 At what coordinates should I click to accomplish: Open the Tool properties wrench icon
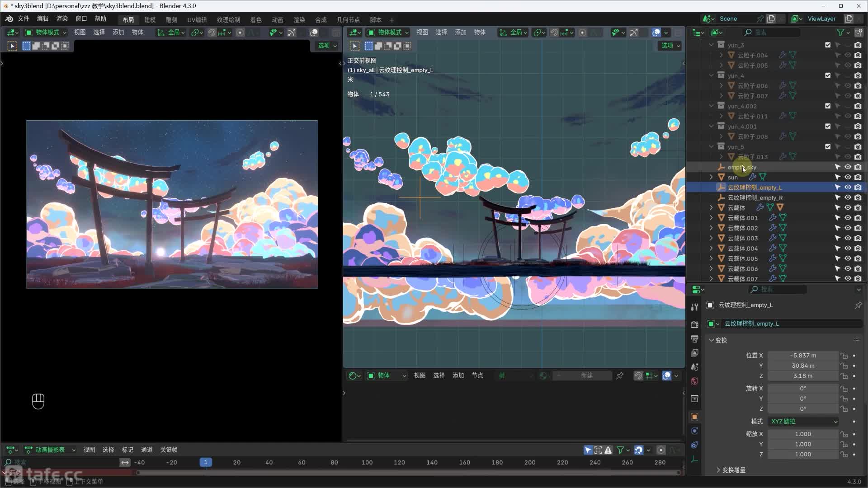pyautogui.click(x=695, y=307)
